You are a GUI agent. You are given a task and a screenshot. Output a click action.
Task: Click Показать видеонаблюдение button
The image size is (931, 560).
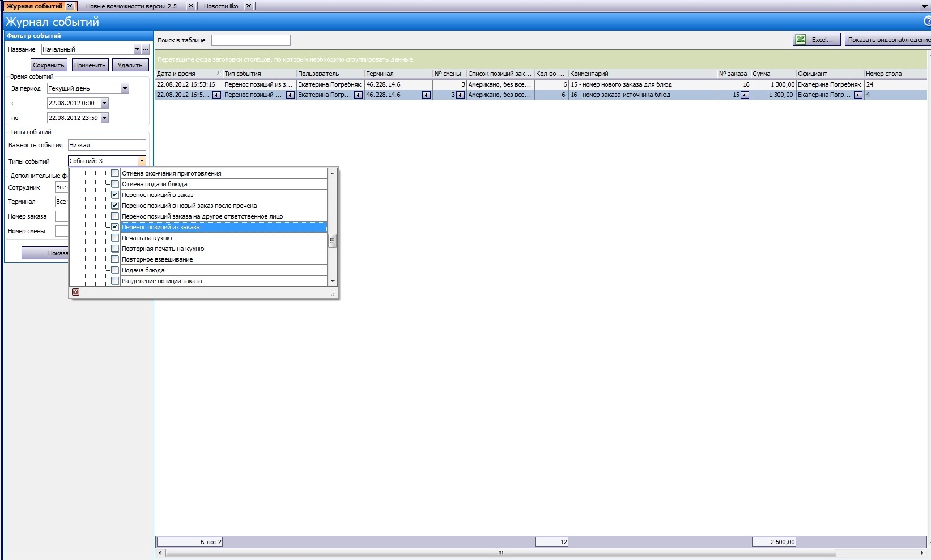(887, 40)
